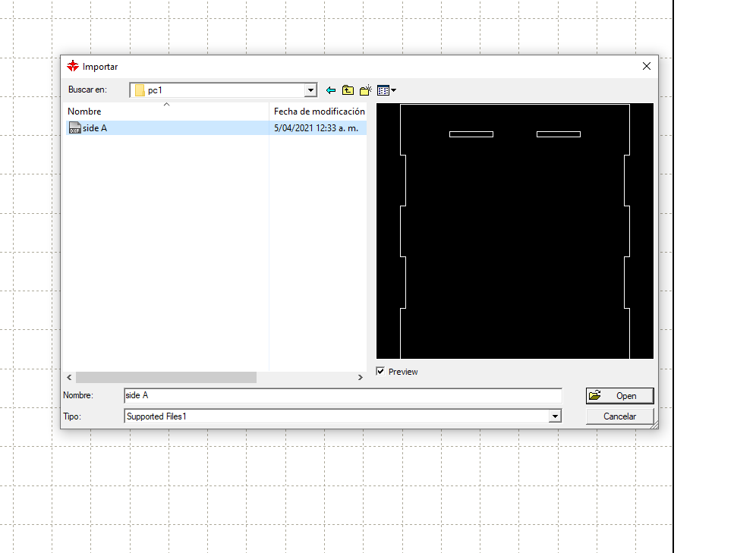Click the file list scroll right arrow
Image resolution: width=756 pixels, height=553 pixels.
pos(360,377)
